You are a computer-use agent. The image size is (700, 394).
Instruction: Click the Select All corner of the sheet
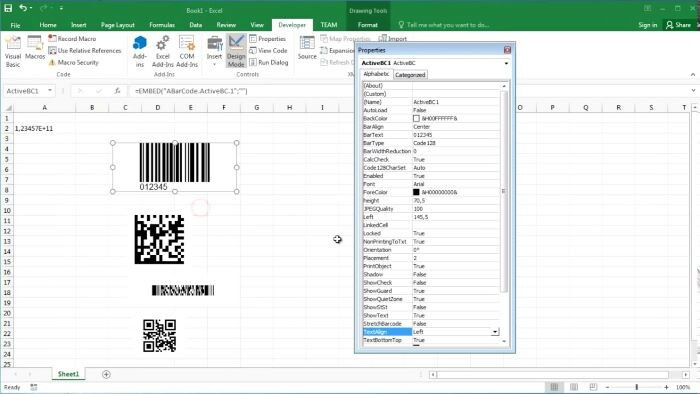click(x=7, y=108)
